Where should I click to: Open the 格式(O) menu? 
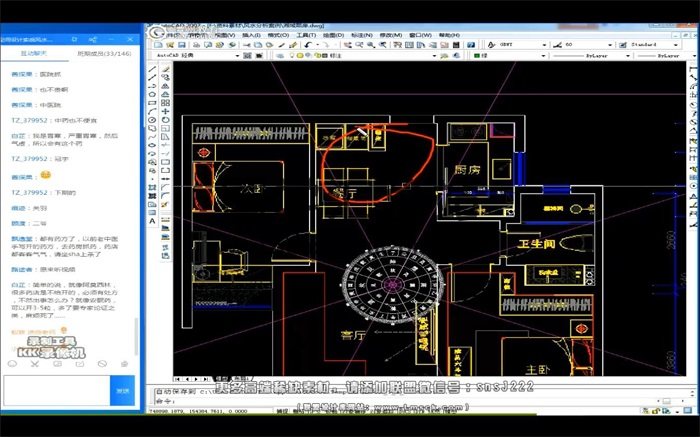tap(278, 35)
